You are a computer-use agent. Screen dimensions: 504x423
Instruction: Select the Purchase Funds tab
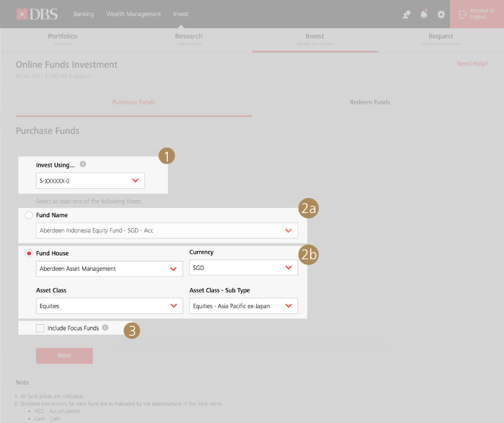[134, 102]
